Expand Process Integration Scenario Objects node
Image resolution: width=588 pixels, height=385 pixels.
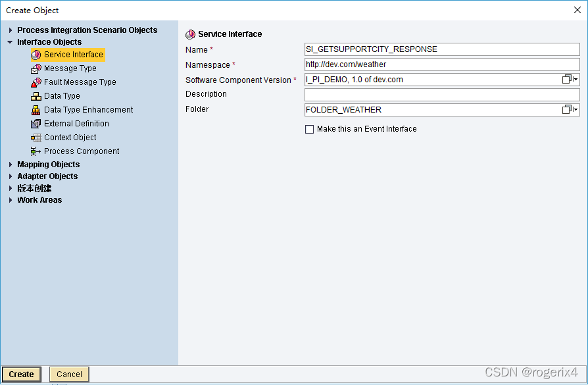[x=11, y=30]
